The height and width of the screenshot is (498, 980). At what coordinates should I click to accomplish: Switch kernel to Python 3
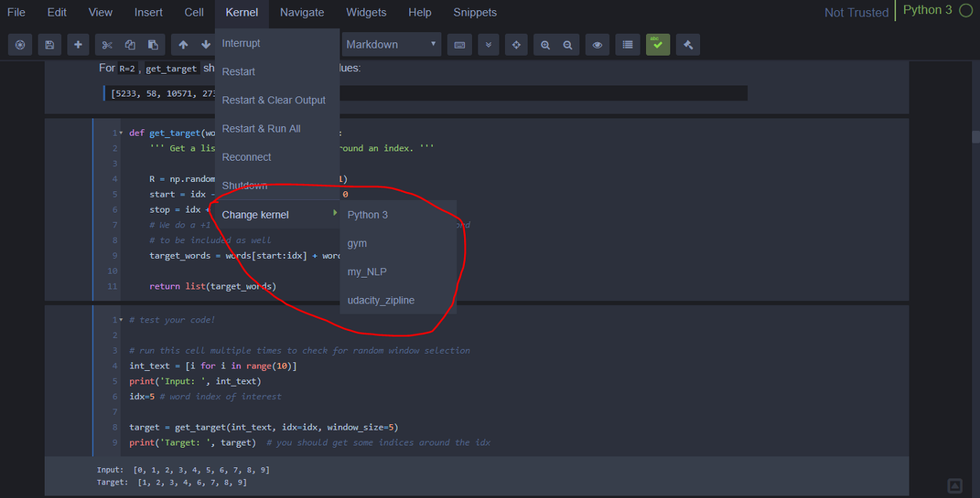pyautogui.click(x=398, y=214)
